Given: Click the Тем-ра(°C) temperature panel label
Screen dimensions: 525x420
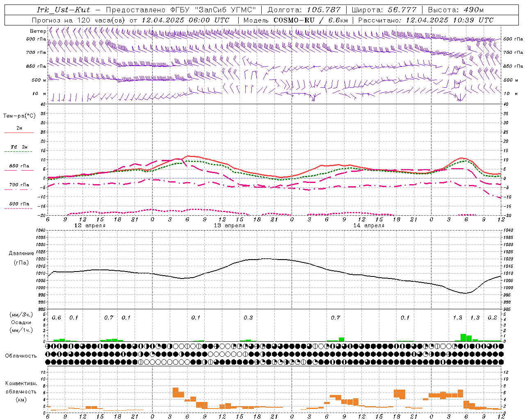Looking at the screenshot, I should [19, 116].
